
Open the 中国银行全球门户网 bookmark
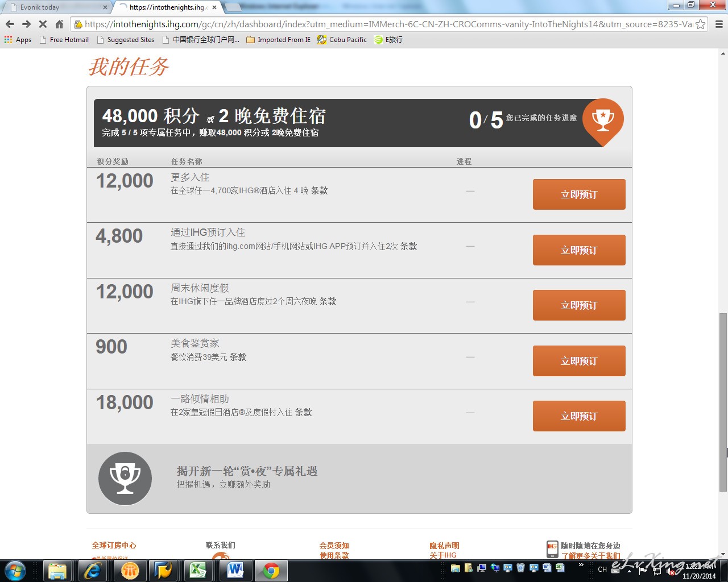[x=201, y=40]
